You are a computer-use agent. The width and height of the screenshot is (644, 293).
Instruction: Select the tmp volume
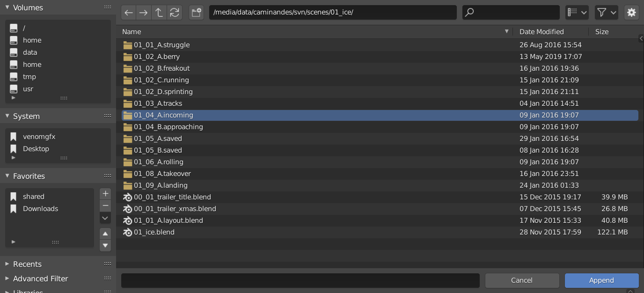pyautogui.click(x=58, y=77)
